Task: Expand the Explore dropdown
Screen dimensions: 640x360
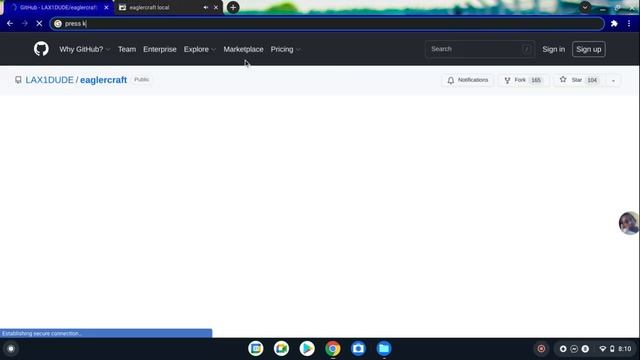Action: (200, 49)
